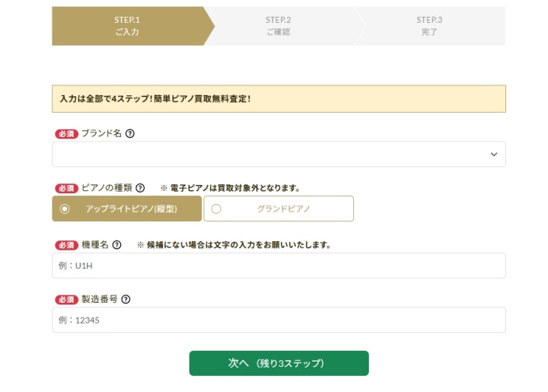Open the help tooltip for ピアノの種類
Viewport: 548px width, 392px height.
tap(140, 188)
